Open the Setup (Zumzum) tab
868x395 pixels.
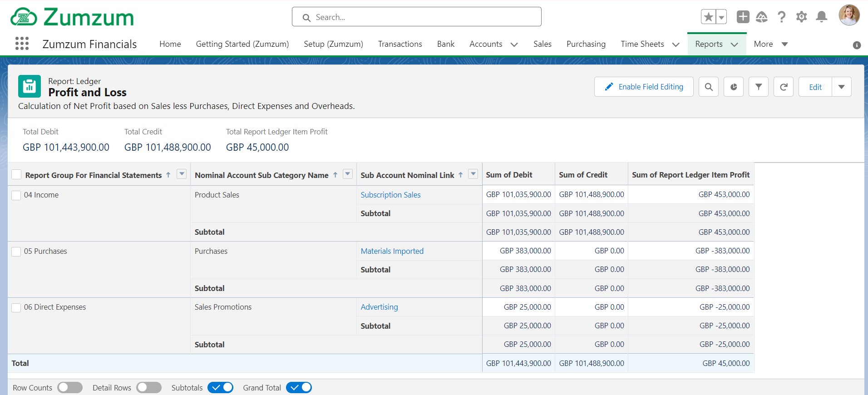[334, 44]
